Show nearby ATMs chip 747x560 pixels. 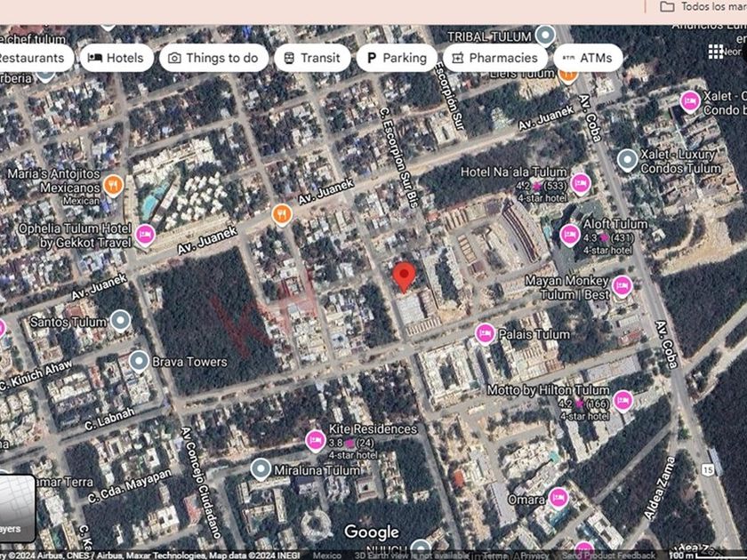588,58
